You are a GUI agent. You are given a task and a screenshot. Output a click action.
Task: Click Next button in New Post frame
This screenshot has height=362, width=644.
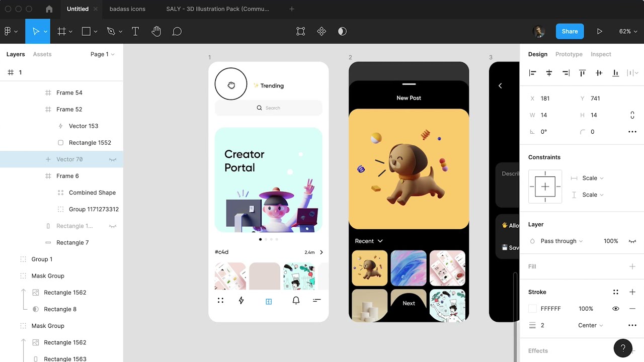[x=409, y=303]
